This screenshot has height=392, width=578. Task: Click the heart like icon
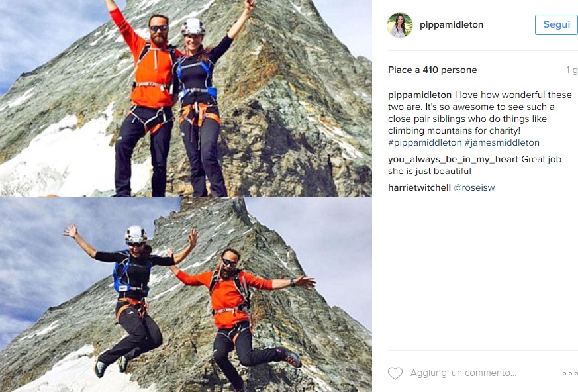(x=395, y=373)
